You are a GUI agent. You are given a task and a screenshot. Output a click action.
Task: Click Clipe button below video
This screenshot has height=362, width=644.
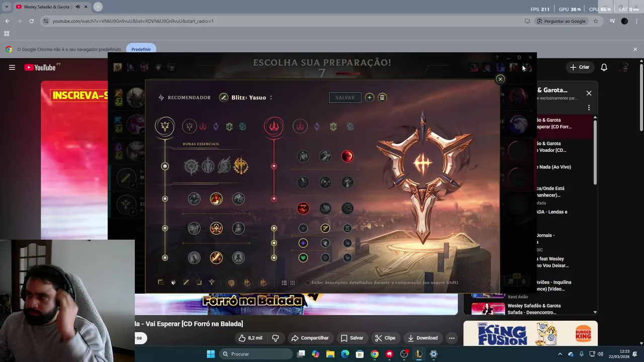pyautogui.click(x=385, y=338)
